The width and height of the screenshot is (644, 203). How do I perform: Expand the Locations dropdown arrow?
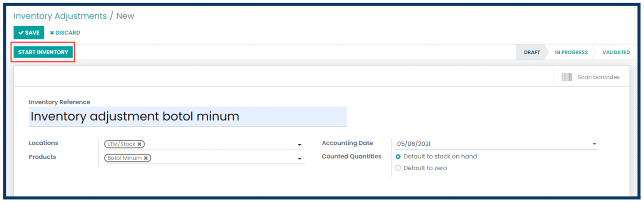click(300, 145)
